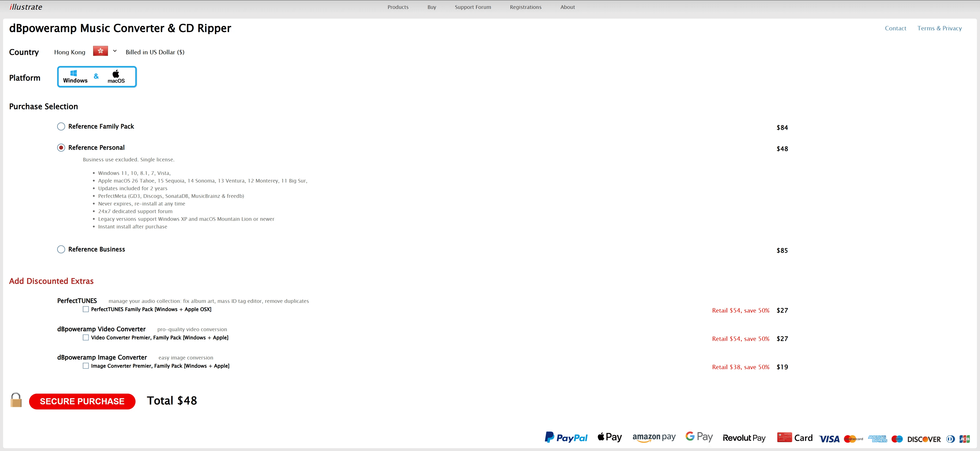Click the '$19' Image Converter price
980x451 pixels.
pyautogui.click(x=782, y=367)
